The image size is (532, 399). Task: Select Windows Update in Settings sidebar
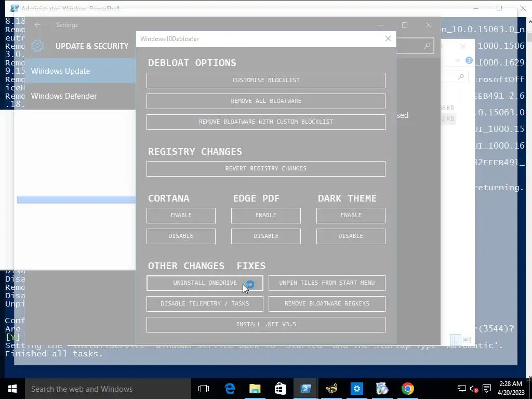[x=80, y=71]
